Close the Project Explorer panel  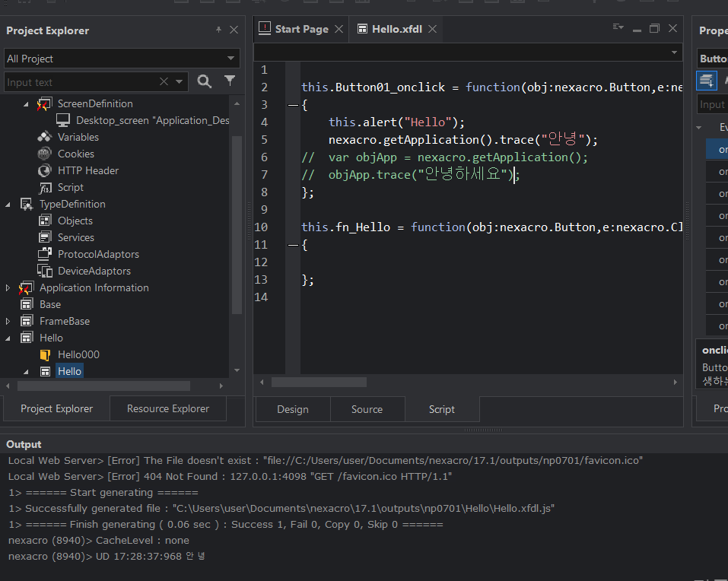[234, 30]
